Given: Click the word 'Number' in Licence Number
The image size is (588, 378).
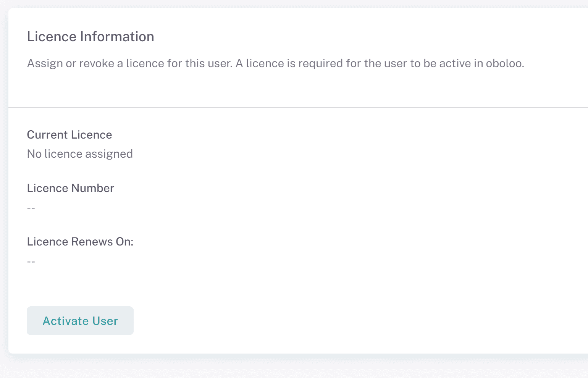Looking at the screenshot, I should [92, 188].
